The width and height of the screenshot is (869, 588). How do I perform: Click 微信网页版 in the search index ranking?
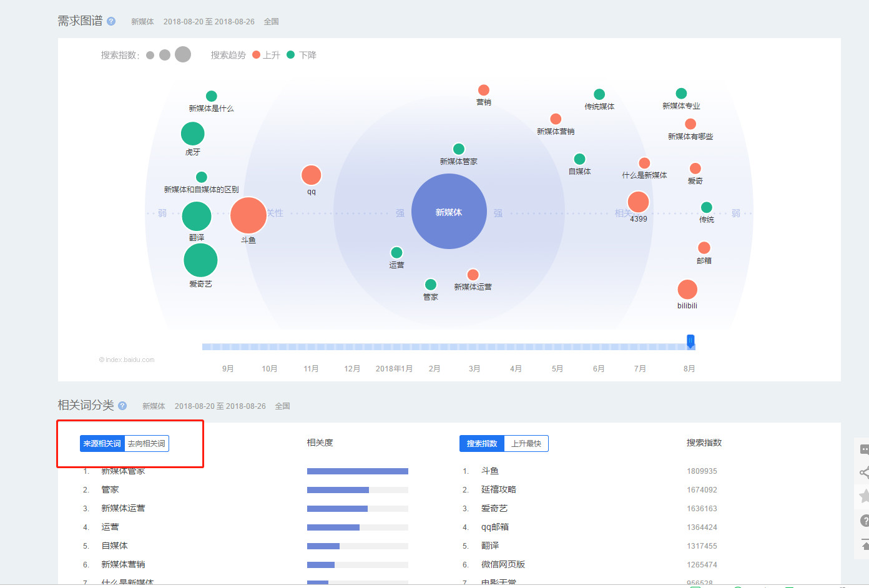(x=503, y=565)
